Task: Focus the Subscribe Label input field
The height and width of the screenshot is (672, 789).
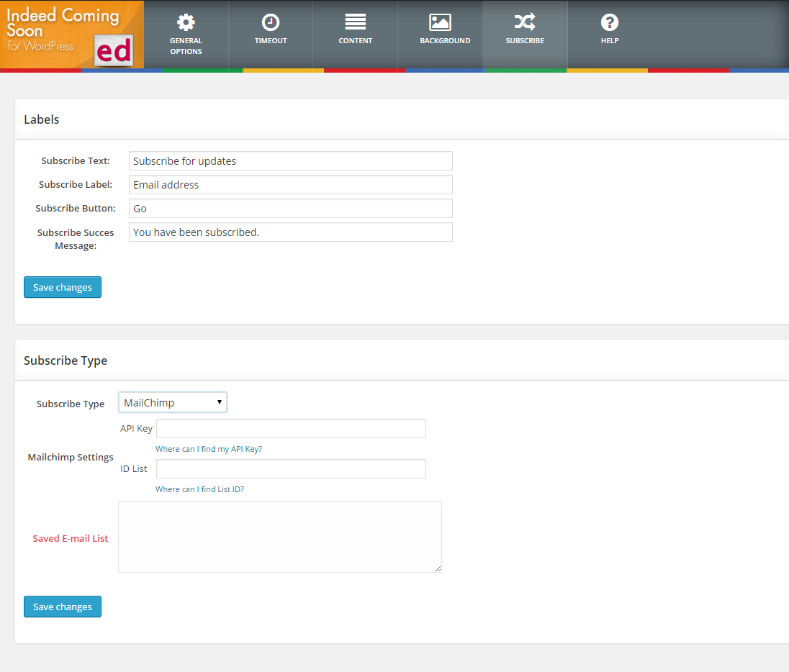Action: coord(290,185)
